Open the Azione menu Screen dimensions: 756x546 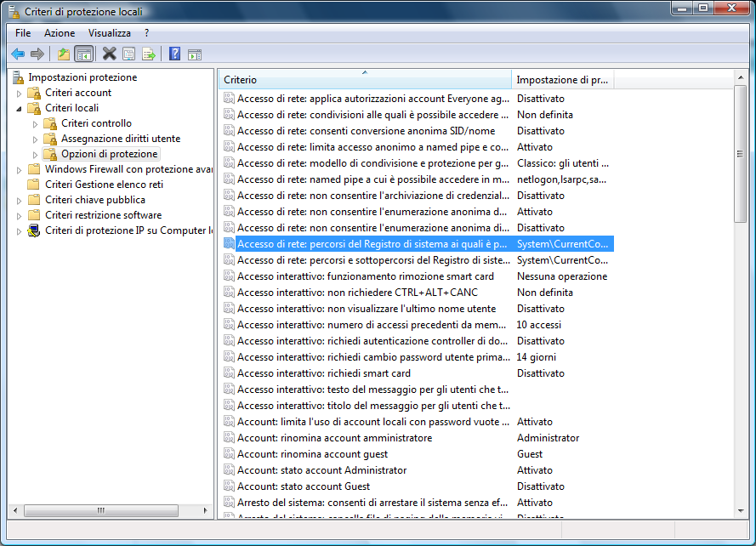[x=60, y=32]
